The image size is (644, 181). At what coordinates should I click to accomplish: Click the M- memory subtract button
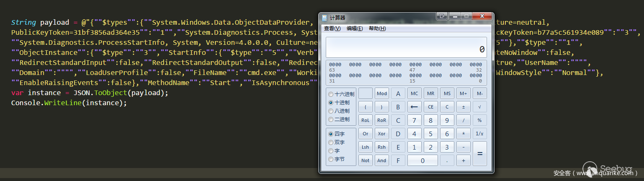pyautogui.click(x=479, y=93)
